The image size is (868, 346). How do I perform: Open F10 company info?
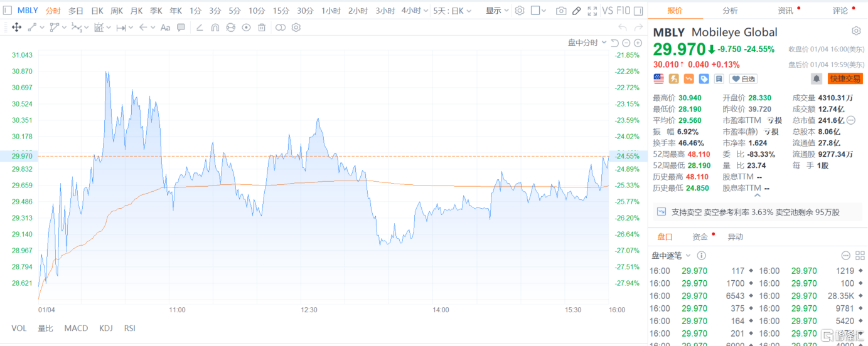point(623,11)
